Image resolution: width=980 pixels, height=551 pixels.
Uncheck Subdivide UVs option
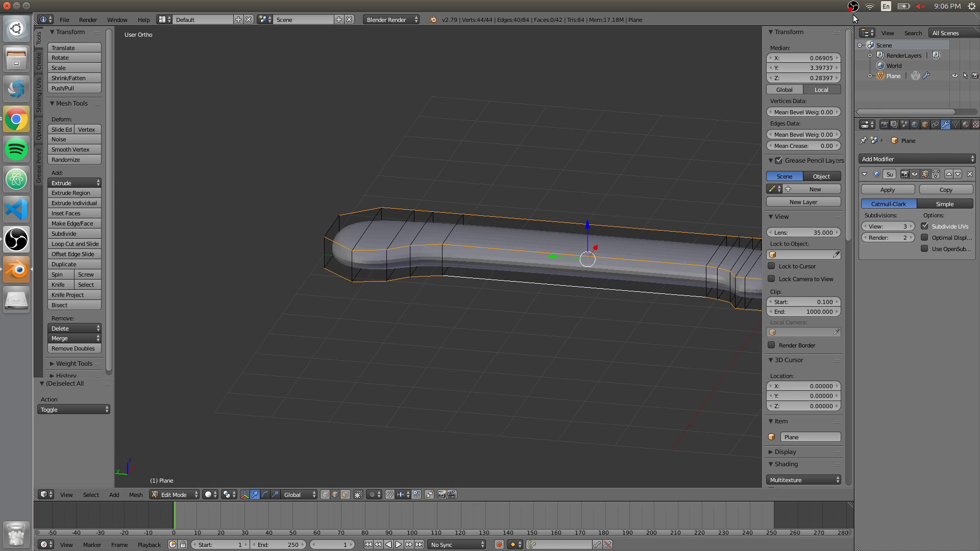click(x=924, y=226)
